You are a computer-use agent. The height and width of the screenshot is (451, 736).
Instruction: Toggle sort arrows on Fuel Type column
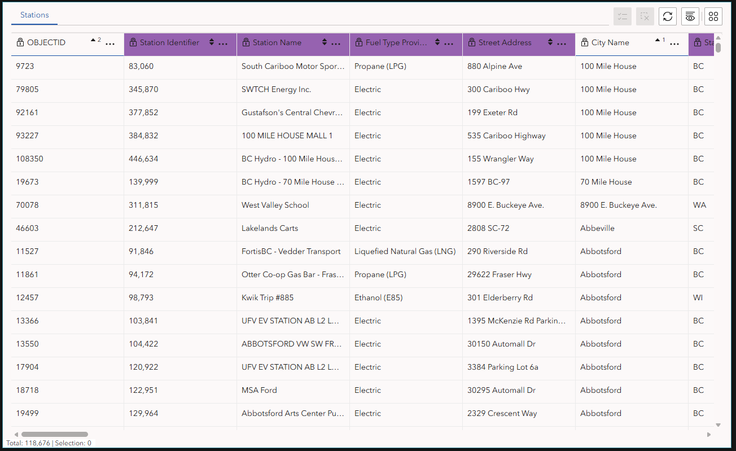pos(437,42)
